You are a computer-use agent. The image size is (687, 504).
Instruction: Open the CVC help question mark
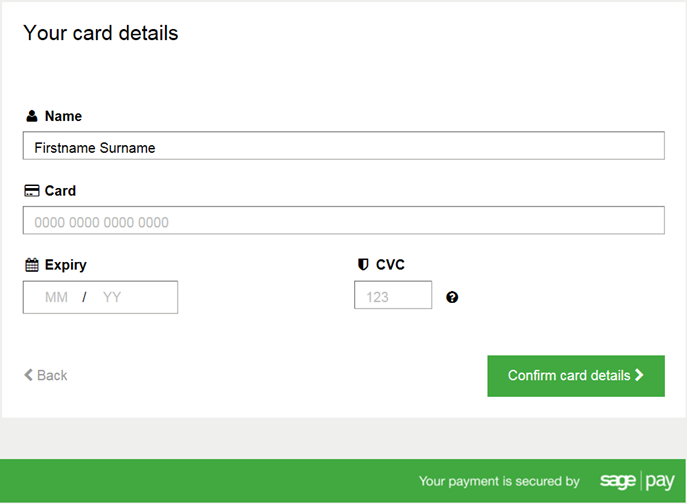pyautogui.click(x=452, y=297)
